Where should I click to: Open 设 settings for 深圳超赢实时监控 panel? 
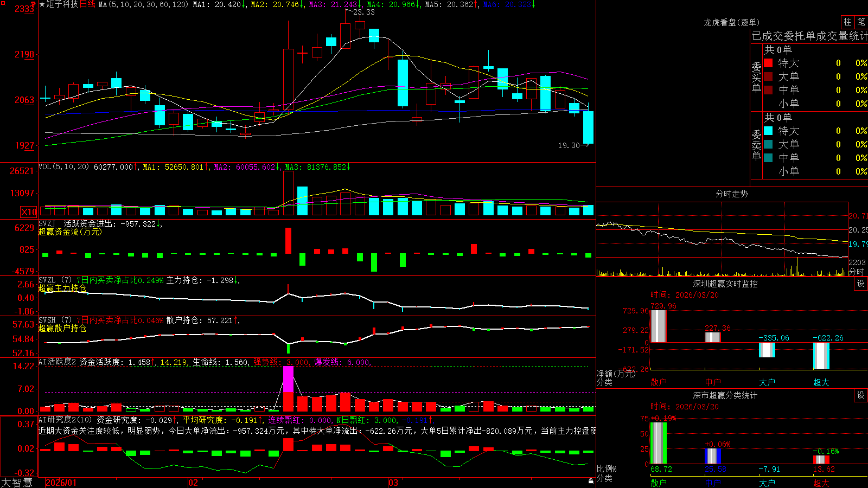[x=861, y=284]
